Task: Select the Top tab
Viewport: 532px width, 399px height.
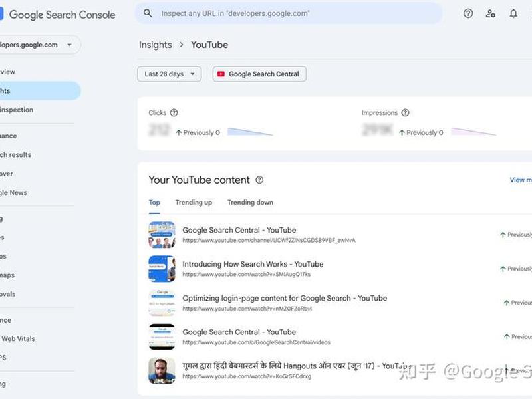Action: (154, 203)
